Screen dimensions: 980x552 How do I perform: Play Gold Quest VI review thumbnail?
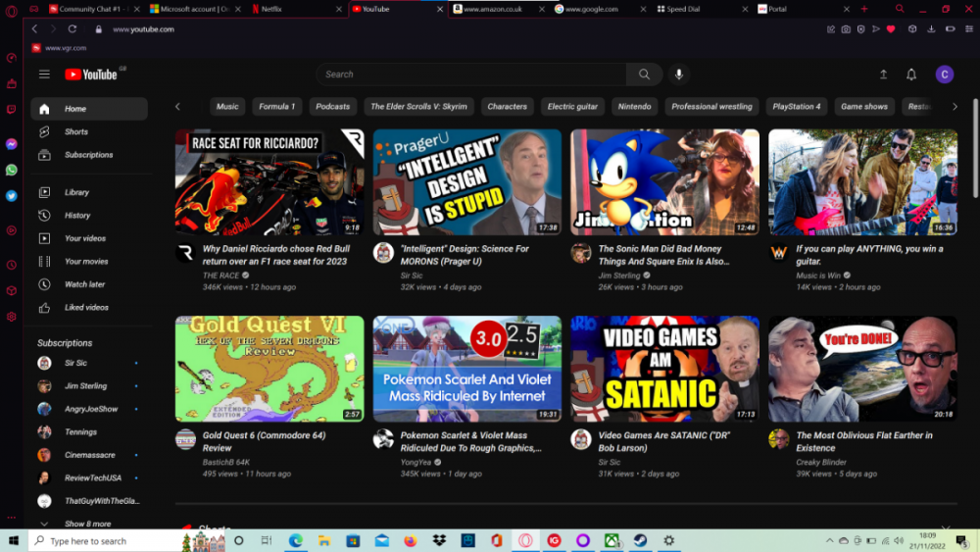[269, 369]
